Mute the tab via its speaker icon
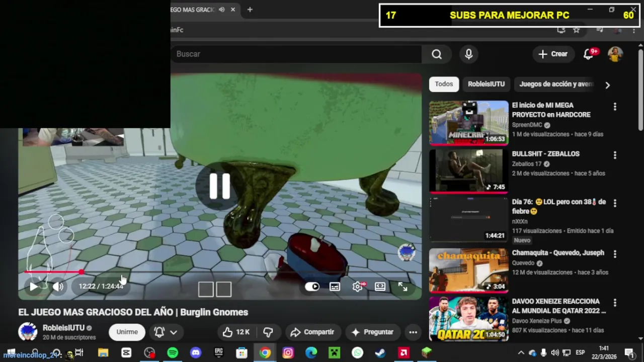Image resolution: width=644 pixels, height=362 pixels. coord(222,10)
